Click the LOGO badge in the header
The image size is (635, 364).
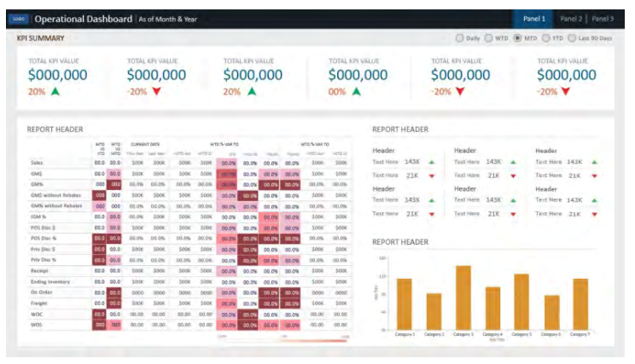click(19, 18)
